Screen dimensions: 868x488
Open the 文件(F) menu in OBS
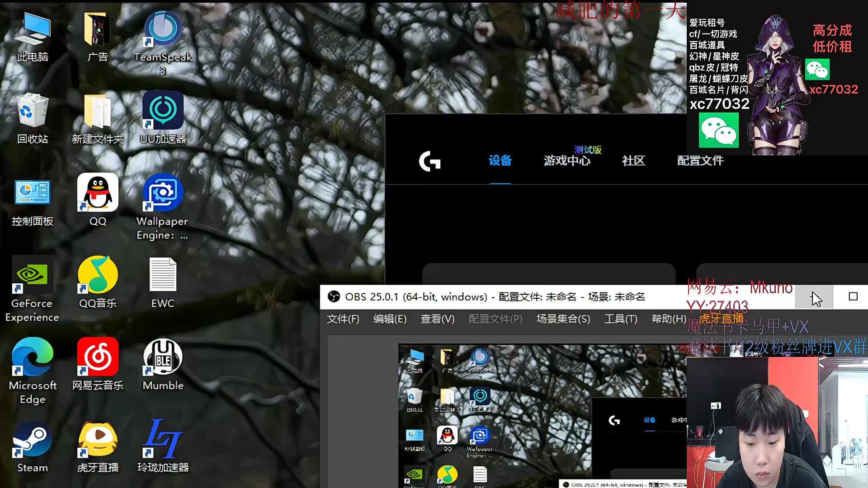[343, 319]
